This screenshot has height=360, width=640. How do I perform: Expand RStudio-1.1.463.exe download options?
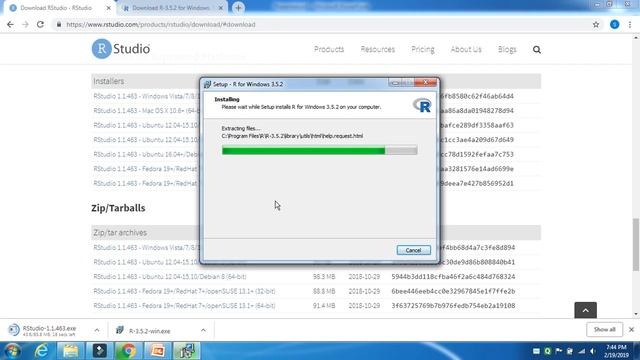[97, 330]
